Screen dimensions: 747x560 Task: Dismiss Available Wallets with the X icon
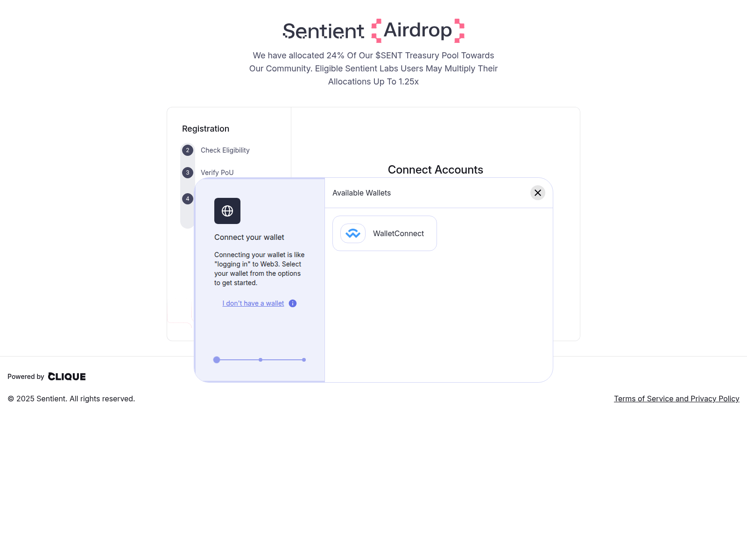537,192
